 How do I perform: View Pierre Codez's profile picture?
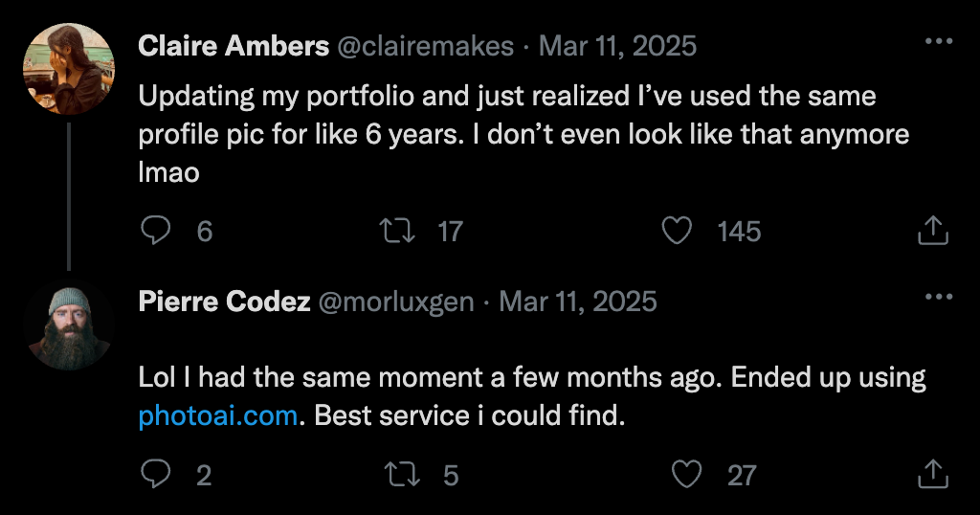69,325
